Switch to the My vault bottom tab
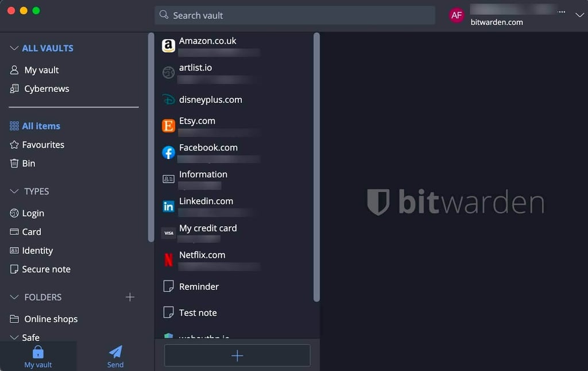 click(38, 357)
